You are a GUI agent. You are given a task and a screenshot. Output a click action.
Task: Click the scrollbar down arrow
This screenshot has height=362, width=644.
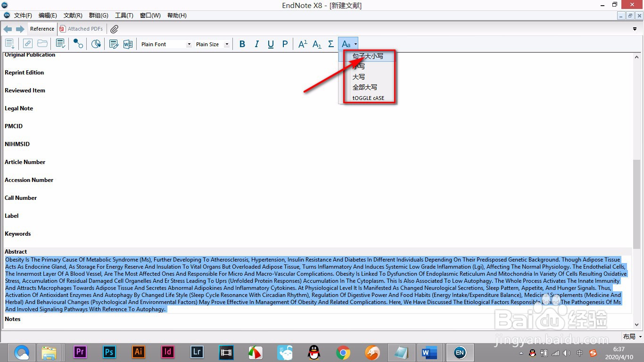[x=637, y=325]
